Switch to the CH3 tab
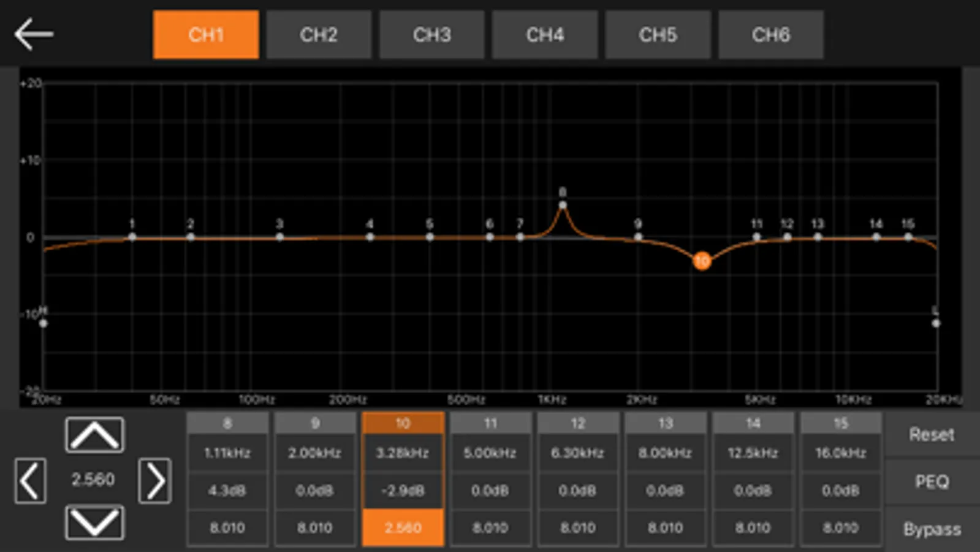980x552 pixels. tap(432, 34)
